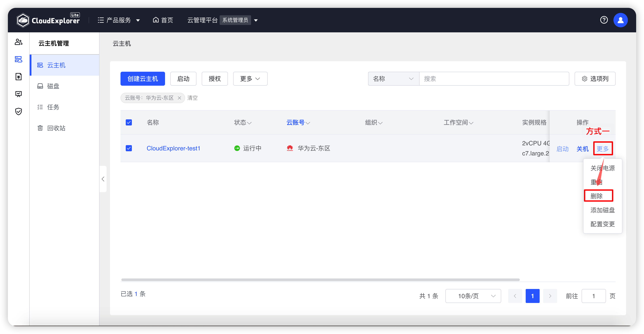This screenshot has width=644, height=334.
Task: Click the home icon beside 首页
Action: [156, 20]
